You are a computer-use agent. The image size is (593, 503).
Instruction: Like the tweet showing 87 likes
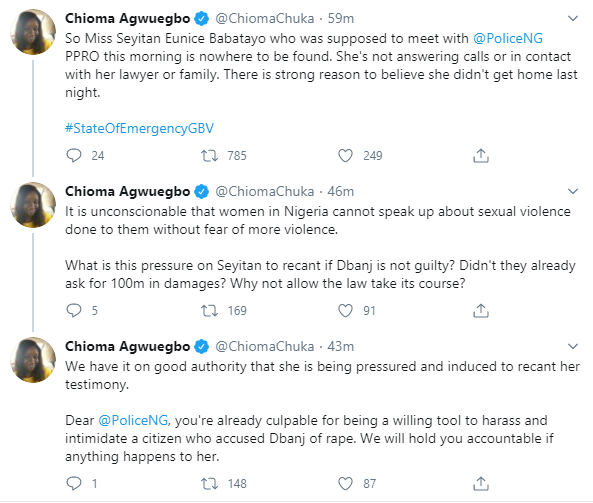[x=345, y=483]
